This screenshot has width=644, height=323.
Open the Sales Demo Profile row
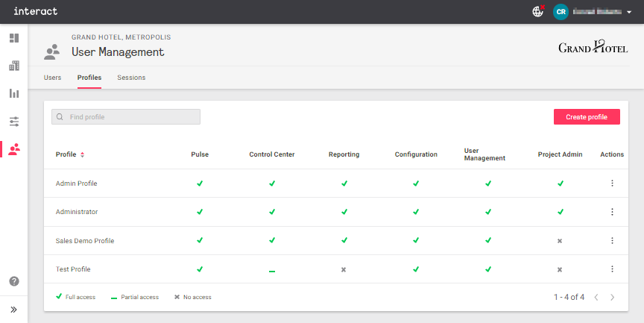tap(85, 241)
